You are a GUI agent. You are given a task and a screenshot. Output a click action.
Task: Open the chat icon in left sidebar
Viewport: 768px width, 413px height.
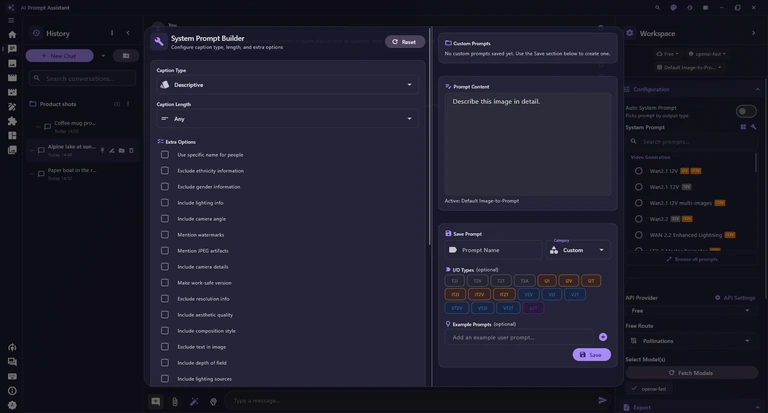12,49
